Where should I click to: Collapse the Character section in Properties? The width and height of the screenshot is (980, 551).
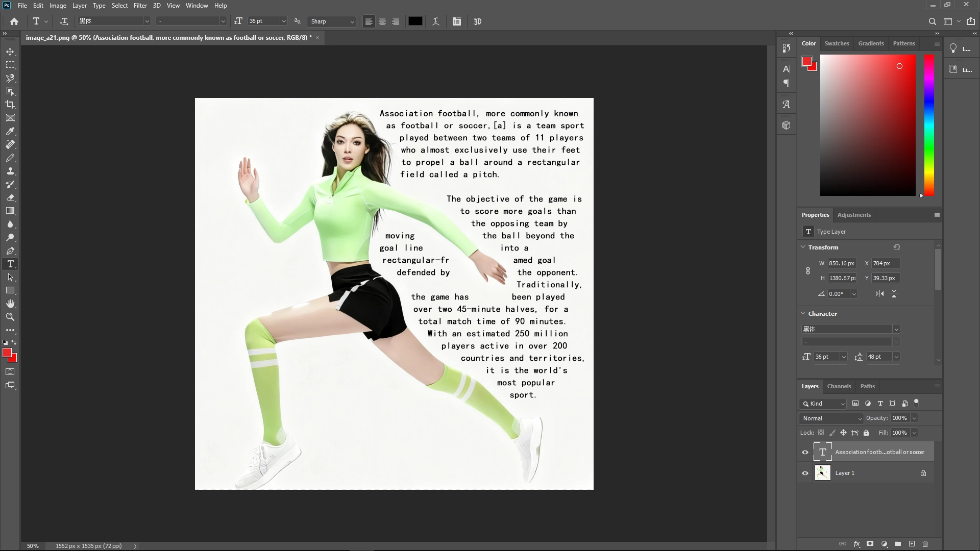[803, 314]
